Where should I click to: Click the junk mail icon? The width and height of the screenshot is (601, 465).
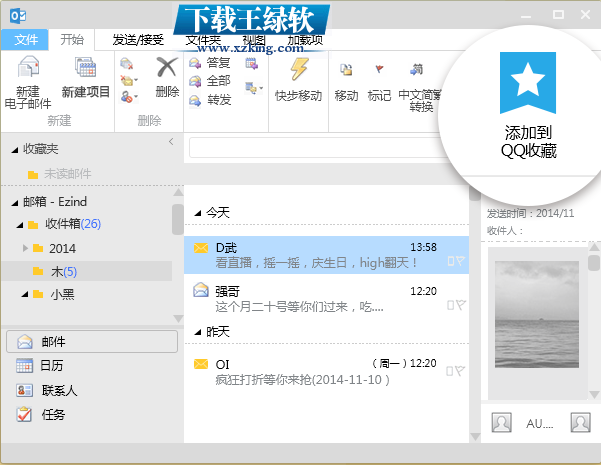(128, 97)
